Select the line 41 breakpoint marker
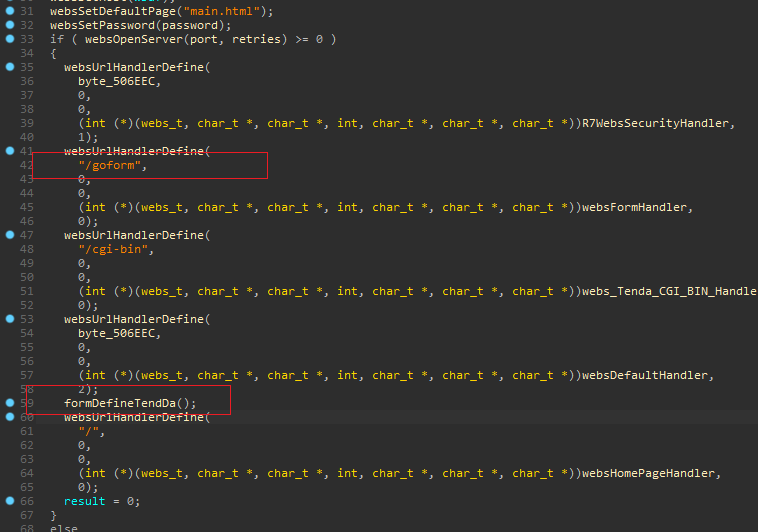 click(10, 151)
